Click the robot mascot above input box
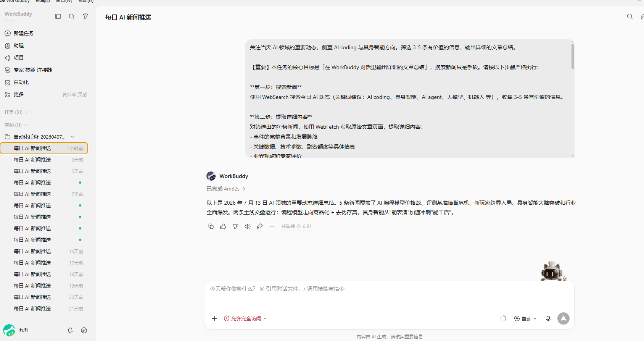The image size is (644, 341). pyautogui.click(x=553, y=271)
